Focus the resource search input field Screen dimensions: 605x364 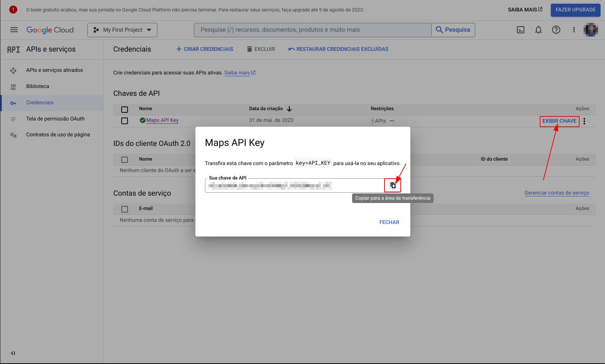313,30
